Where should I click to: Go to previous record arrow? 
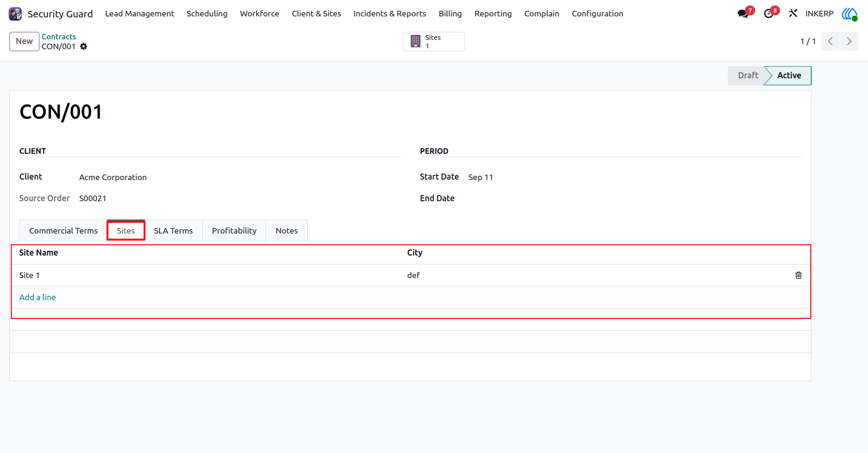click(x=830, y=41)
